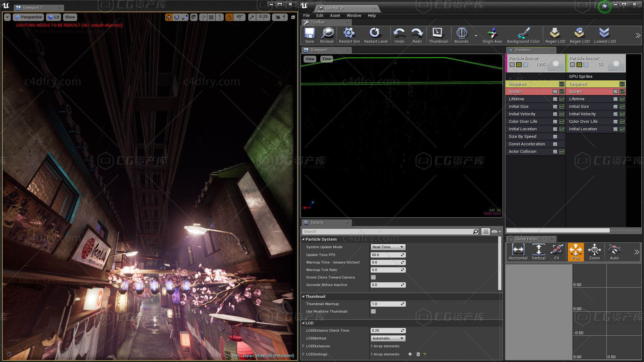
Task: Toggle rotation snap angle icon
Action: pyautogui.click(x=229, y=17)
